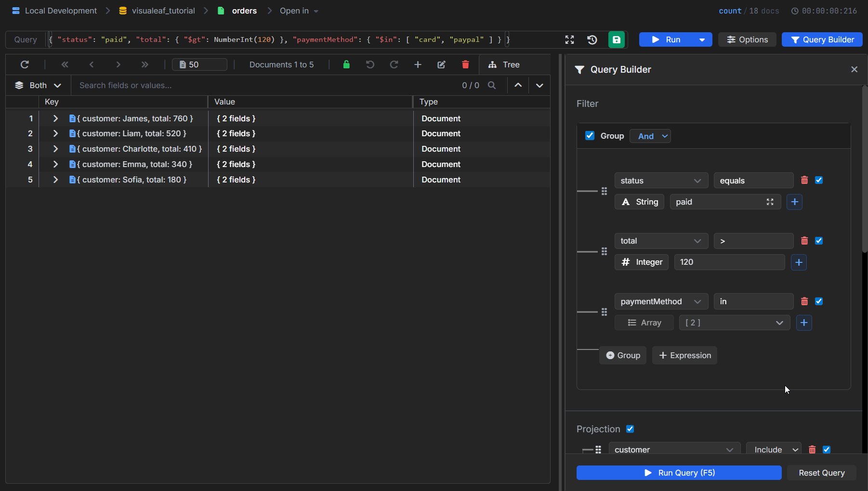Select Local Development in breadcrumb

tap(54, 11)
